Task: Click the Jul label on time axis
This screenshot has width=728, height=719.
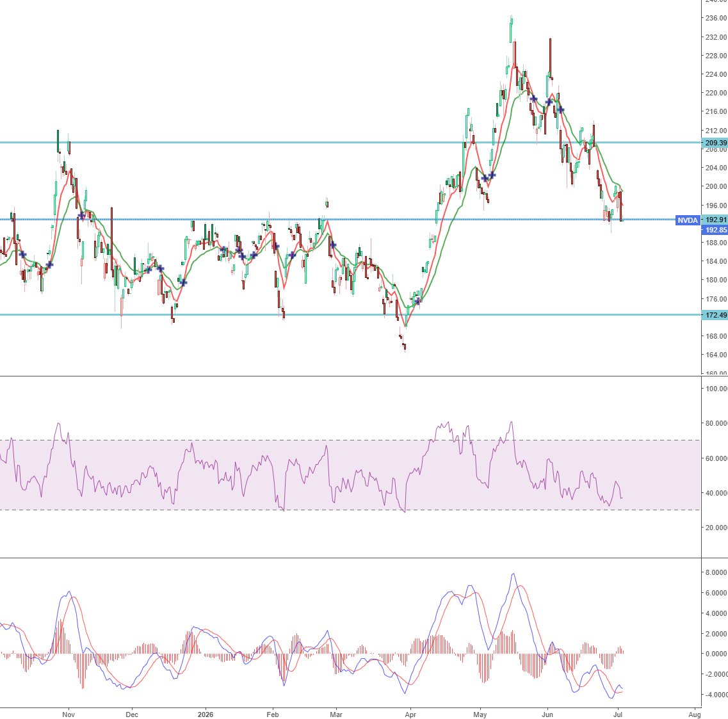Action: 618,715
